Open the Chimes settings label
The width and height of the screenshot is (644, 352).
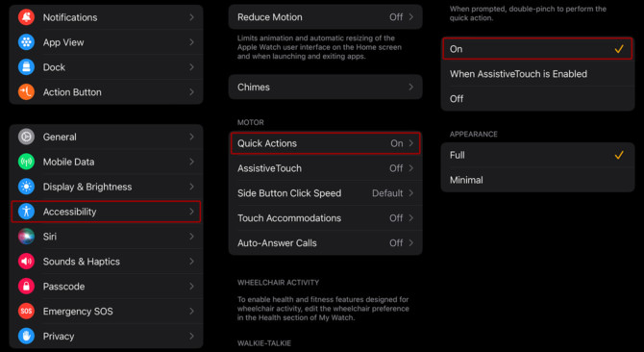coord(254,88)
